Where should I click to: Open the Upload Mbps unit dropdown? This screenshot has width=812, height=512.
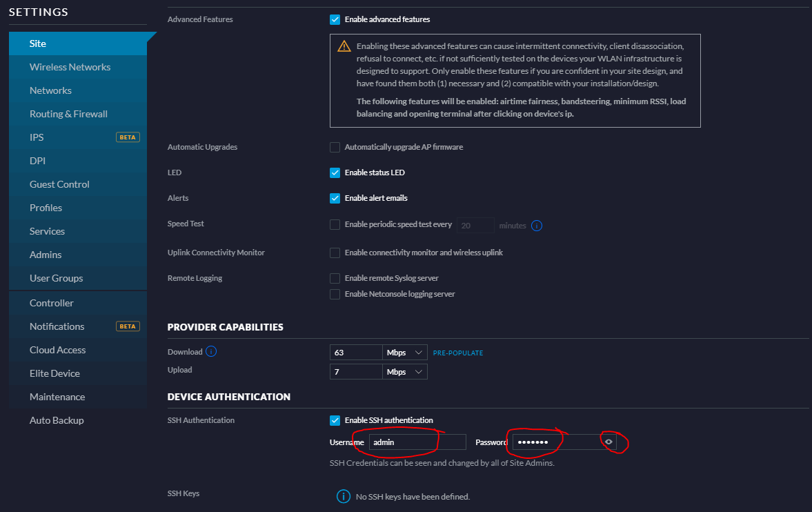pyautogui.click(x=405, y=372)
